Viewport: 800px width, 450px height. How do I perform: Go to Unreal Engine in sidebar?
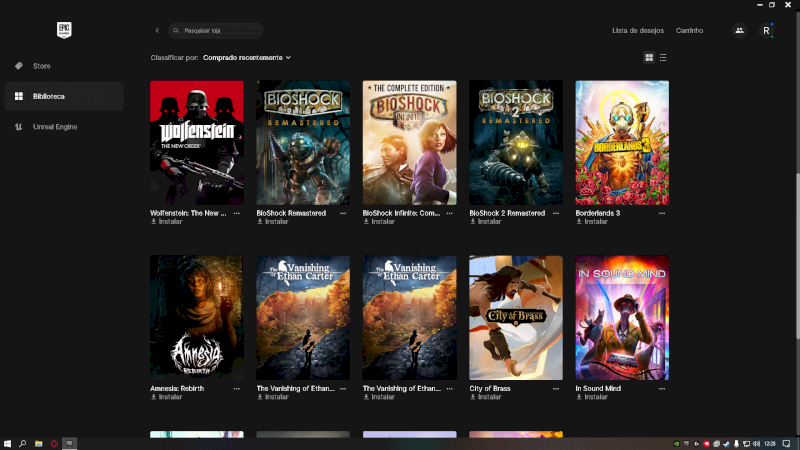(x=54, y=127)
